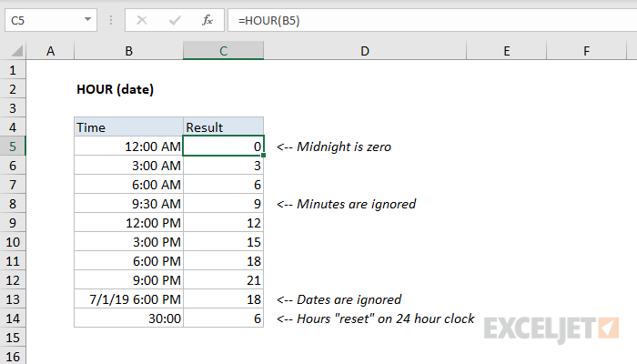This screenshot has height=364, width=637.
Task: Select cell with 6:00 AM
Action: pos(129,185)
